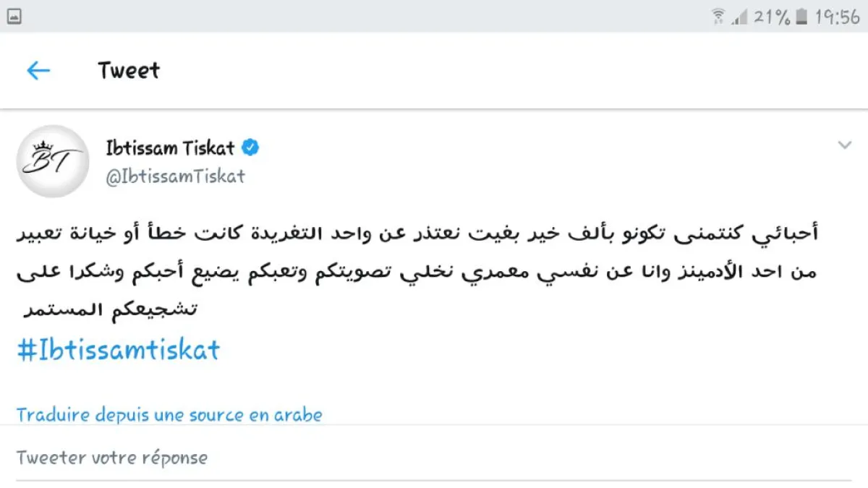Open the @IbtissamTiskat handle

coord(176,176)
